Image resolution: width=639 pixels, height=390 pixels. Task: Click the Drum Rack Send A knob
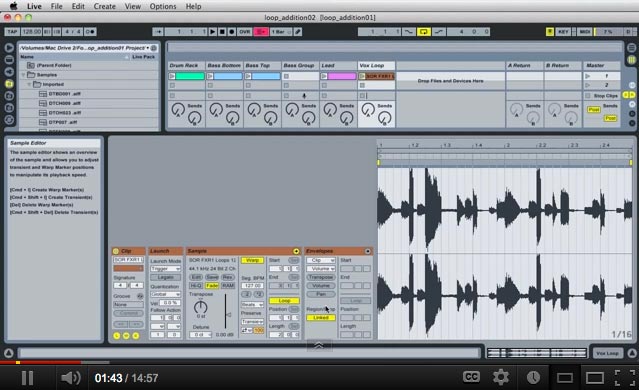click(178, 110)
